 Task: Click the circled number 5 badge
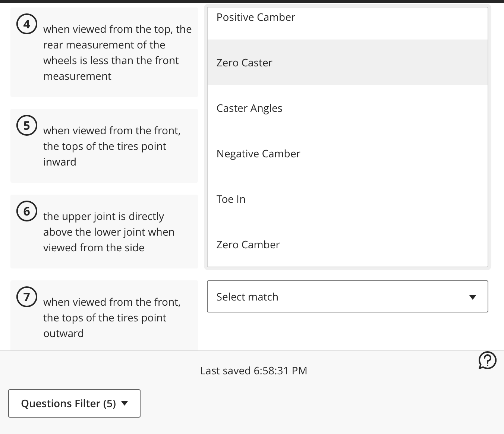[x=26, y=126]
